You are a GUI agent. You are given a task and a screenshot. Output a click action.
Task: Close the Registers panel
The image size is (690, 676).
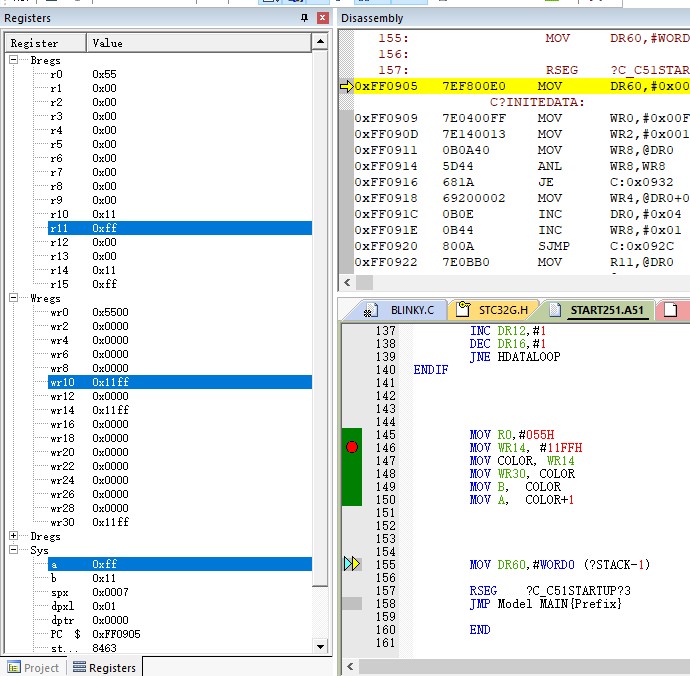coord(323,18)
